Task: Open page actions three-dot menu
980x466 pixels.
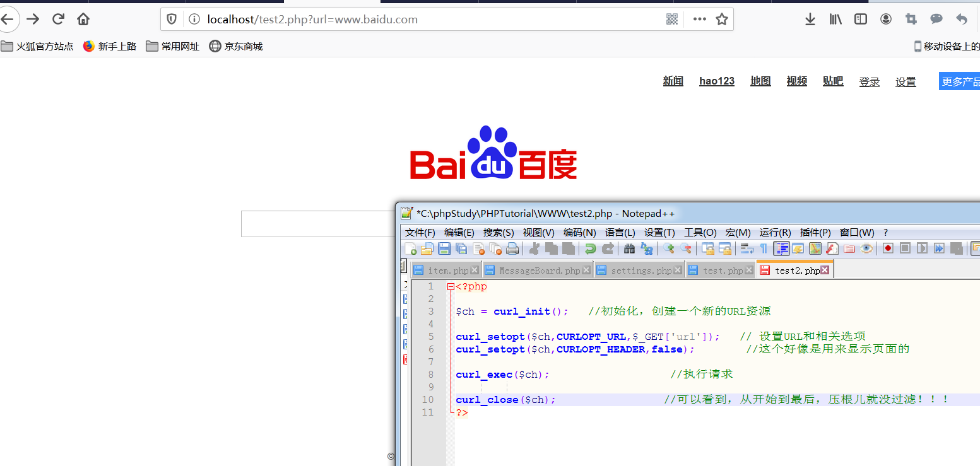Action: click(699, 19)
